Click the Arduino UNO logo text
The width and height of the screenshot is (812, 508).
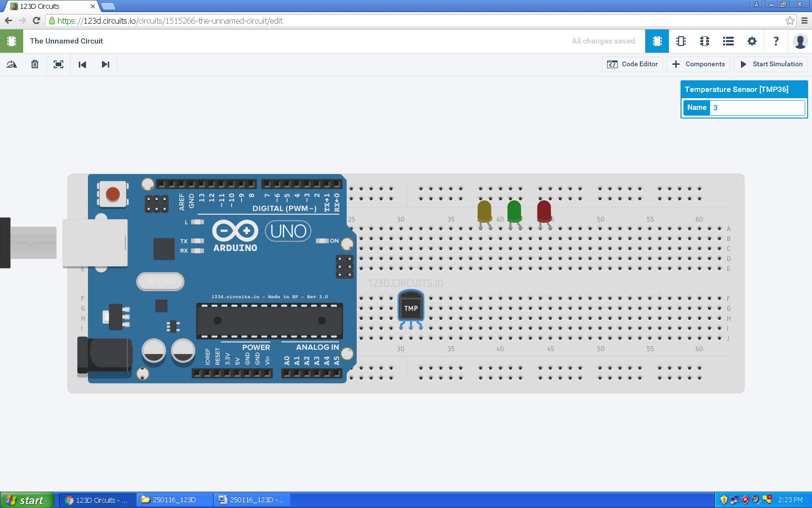point(288,231)
